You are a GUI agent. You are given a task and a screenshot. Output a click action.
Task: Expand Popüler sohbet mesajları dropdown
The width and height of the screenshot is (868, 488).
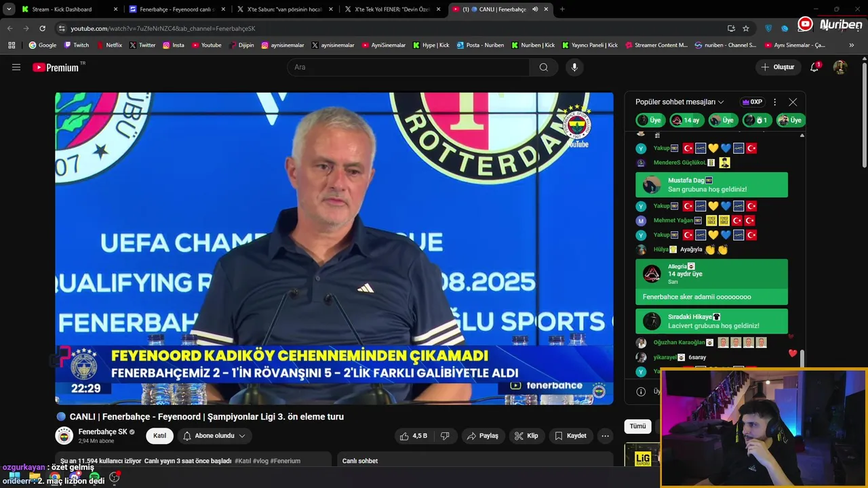679,102
